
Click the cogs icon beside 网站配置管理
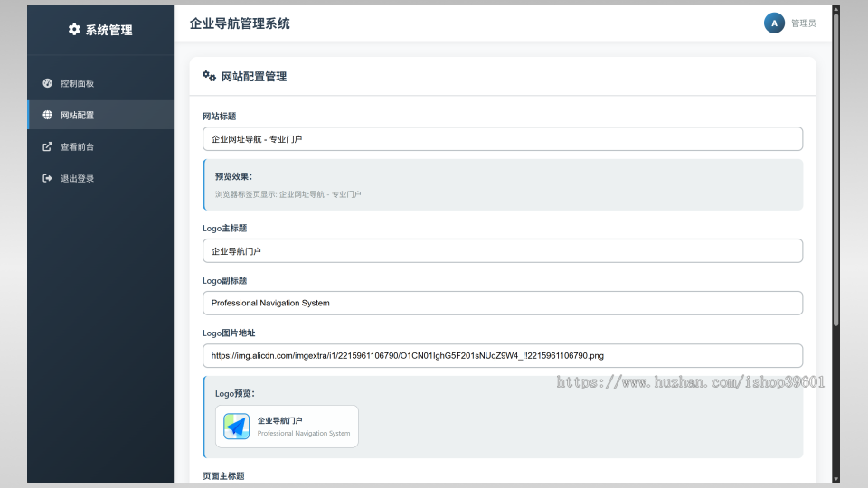(x=209, y=76)
